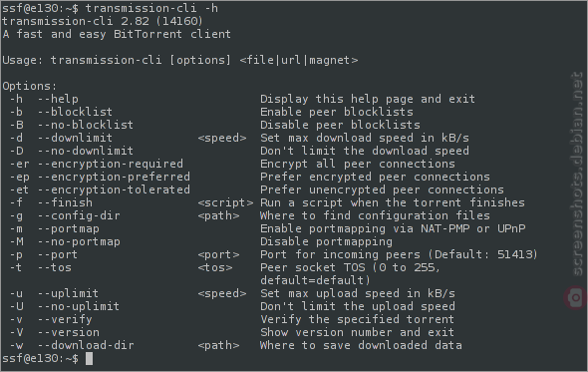Click the <speed> argument next to --downlimit
Image resolution: width=588 pixels, height=372 pixels.
click(222, 138)
